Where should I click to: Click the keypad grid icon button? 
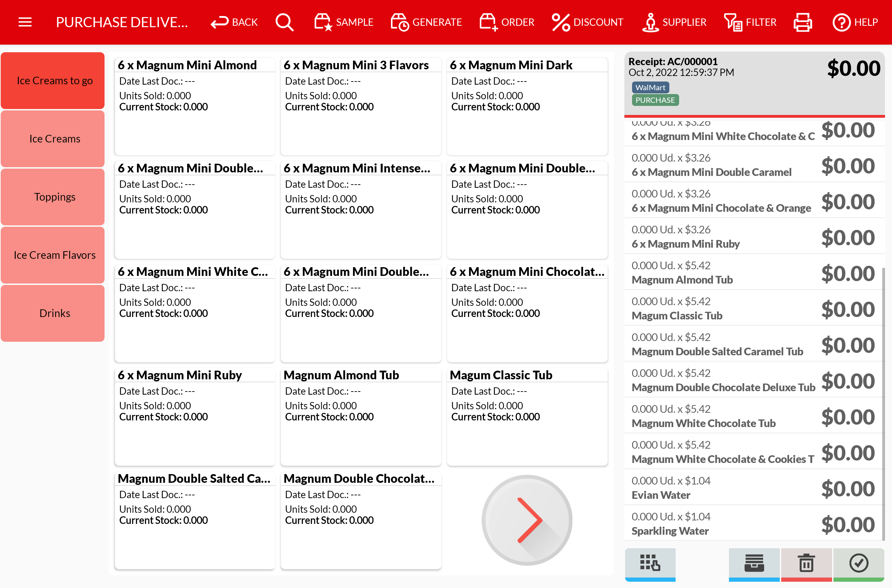(650, 563)
